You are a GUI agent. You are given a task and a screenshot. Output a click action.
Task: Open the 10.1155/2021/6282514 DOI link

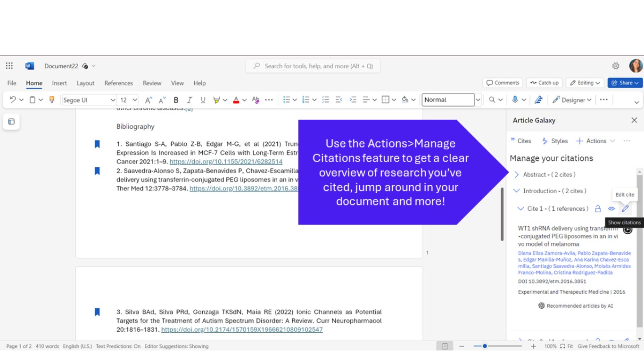tap(226, 162)
